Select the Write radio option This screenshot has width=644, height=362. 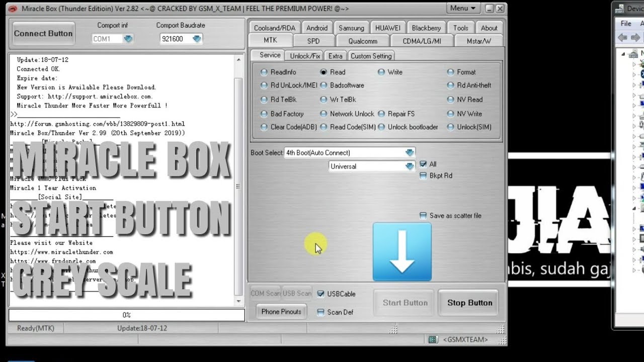coord(381,72)
